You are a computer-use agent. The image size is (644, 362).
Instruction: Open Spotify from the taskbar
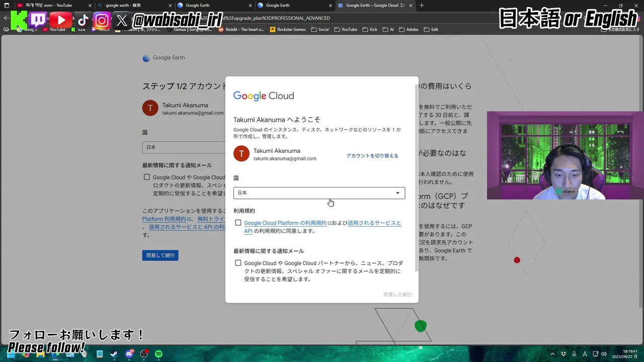click(158, 354)
